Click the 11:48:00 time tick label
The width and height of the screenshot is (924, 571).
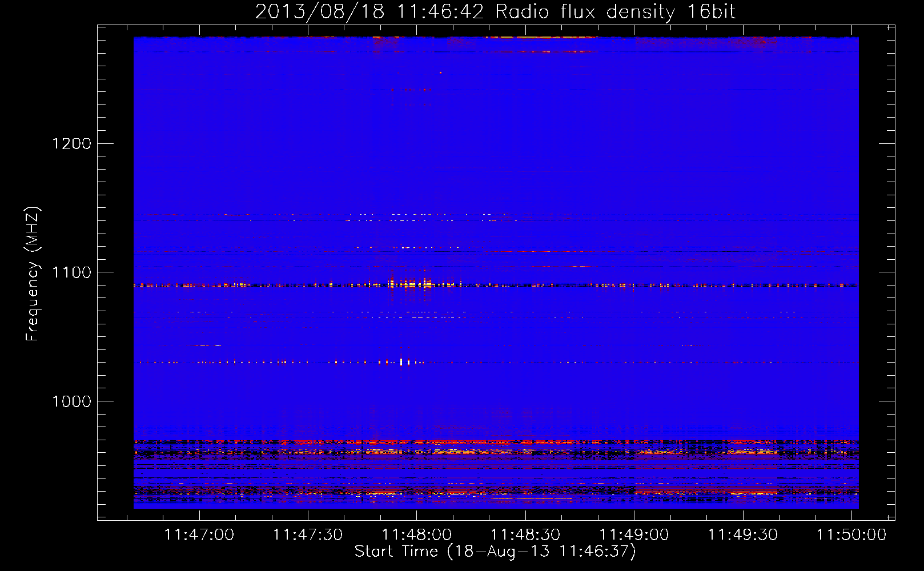pos(416,535)
